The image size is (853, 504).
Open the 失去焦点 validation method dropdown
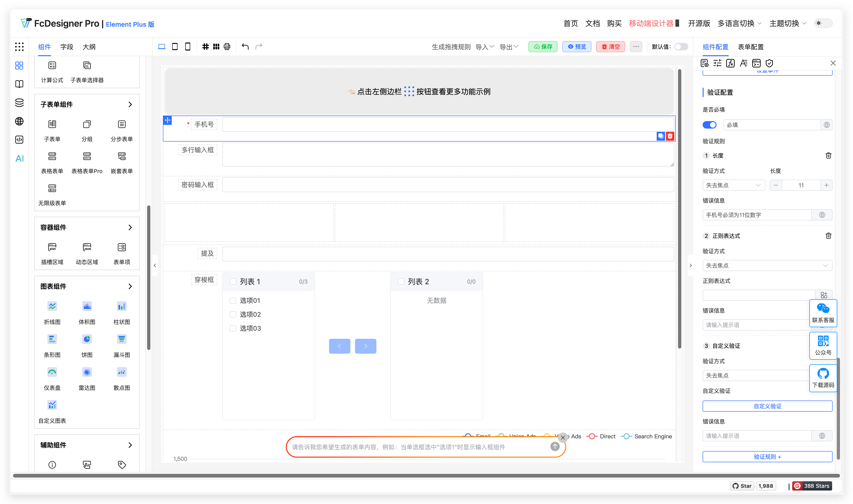pos(733,185)
